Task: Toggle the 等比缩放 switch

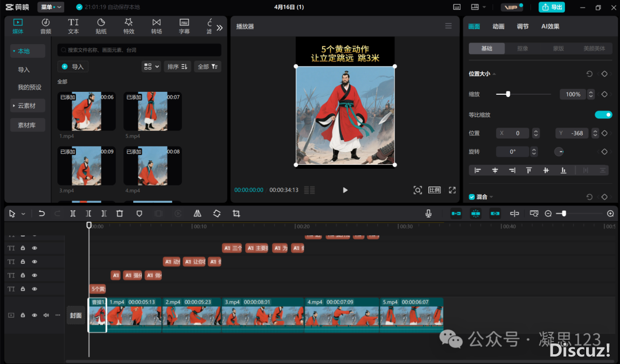Action: click(603, 115)
